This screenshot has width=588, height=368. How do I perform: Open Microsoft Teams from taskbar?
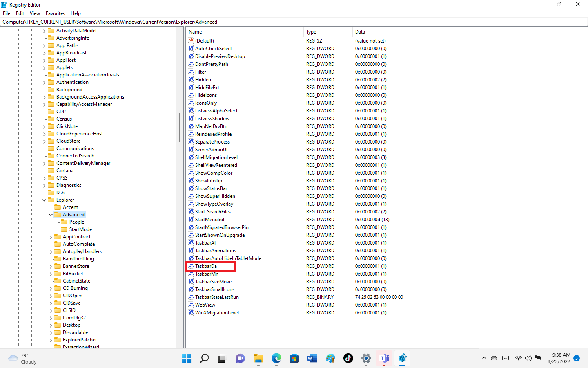tap(384, 359)
